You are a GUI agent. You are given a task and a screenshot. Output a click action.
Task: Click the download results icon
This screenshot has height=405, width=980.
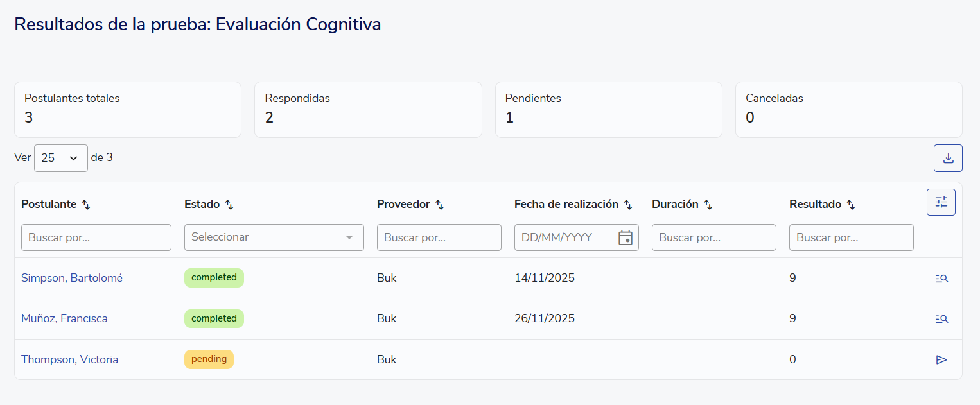point(948,159)
